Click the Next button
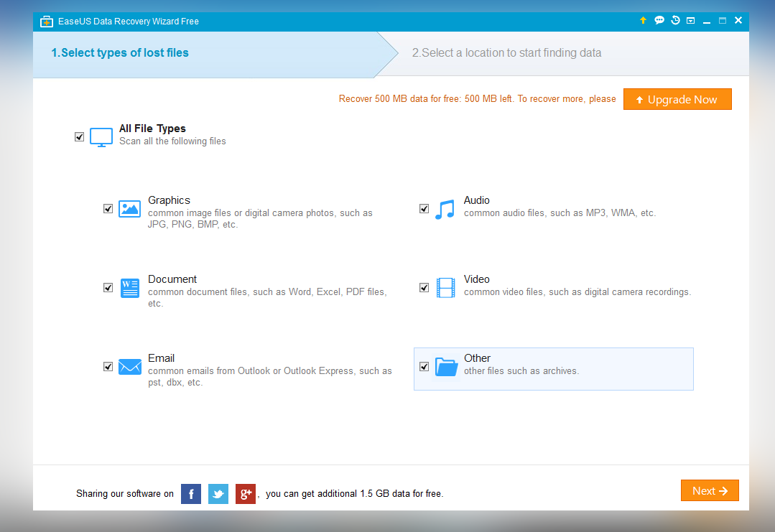Viewport: 775px width, 532px height. tap(709, 491)
